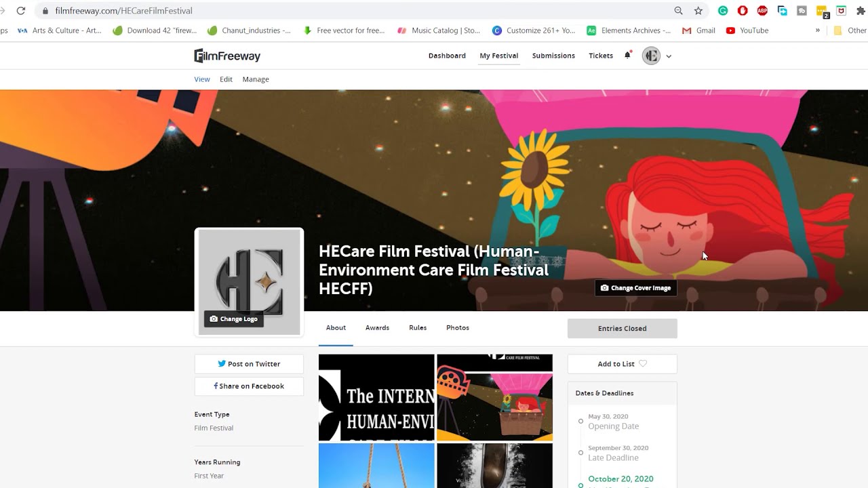Open the YouTube bookmark
868x488 pixels.
tap(747, 30)
